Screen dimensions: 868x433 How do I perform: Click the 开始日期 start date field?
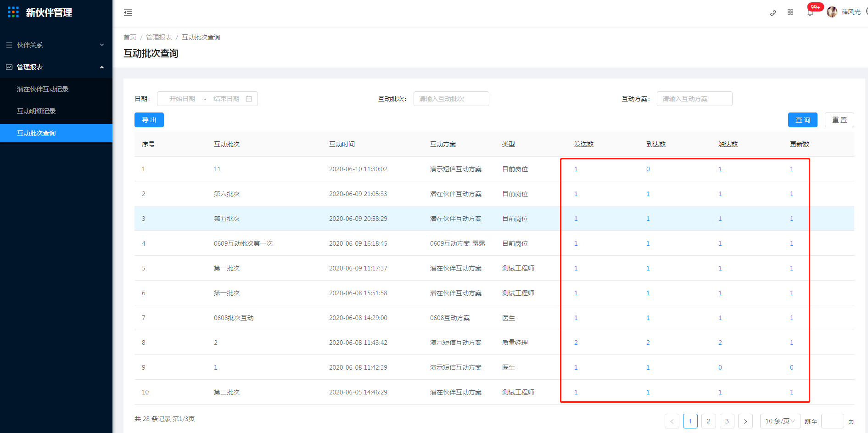click(x=182, y=99)
